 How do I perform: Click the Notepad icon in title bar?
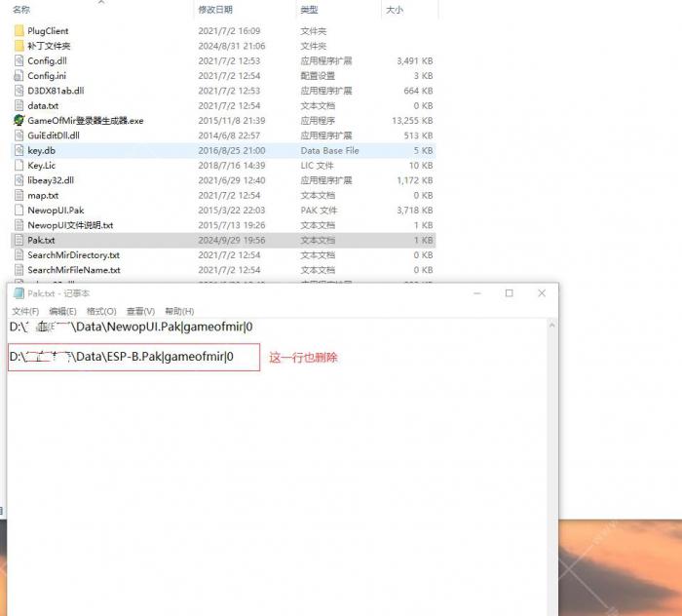pos(18,293)
